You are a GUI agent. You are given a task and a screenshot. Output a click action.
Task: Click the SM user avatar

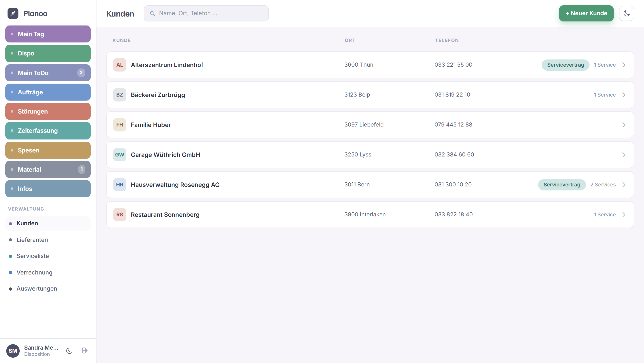13,351
